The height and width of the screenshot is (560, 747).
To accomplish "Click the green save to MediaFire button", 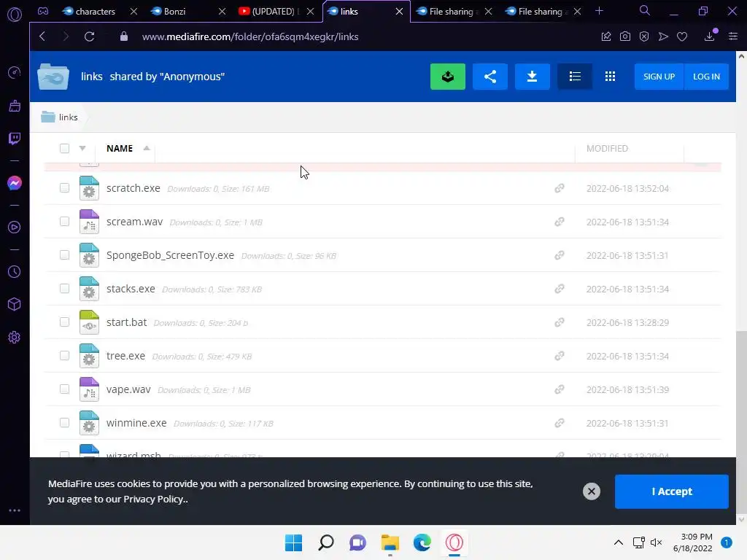I will pos(448,76).
